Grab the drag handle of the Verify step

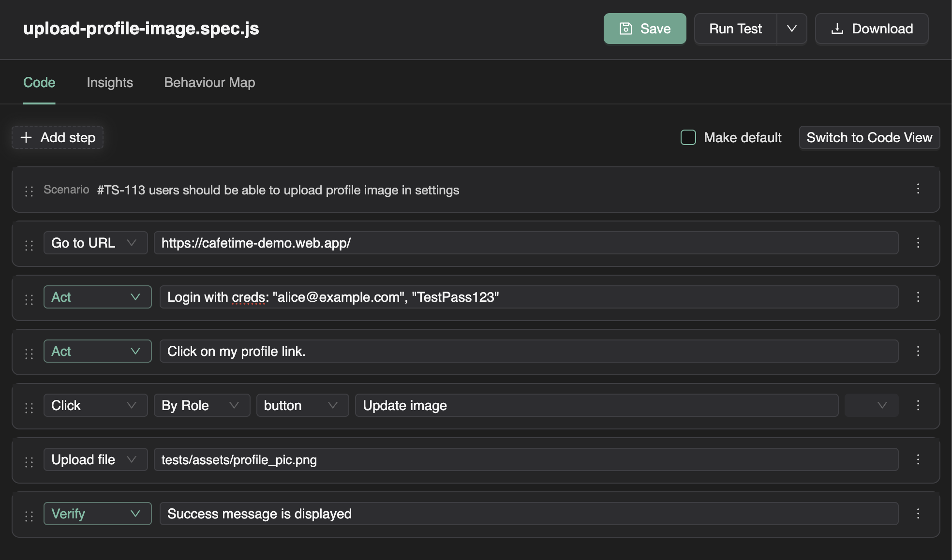pyautogui.click(x=29, y=514)
